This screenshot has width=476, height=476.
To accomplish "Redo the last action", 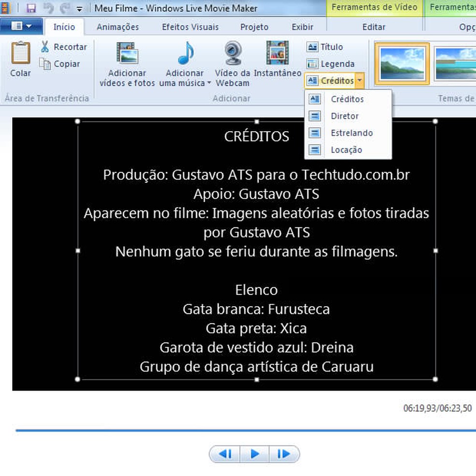I will tap(65, 8).
